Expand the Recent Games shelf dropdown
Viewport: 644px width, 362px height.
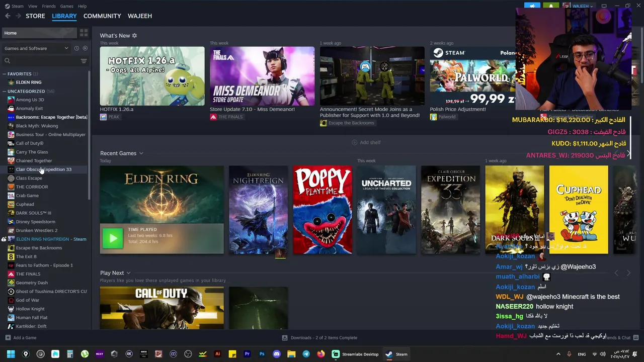[x=141, y=153]
